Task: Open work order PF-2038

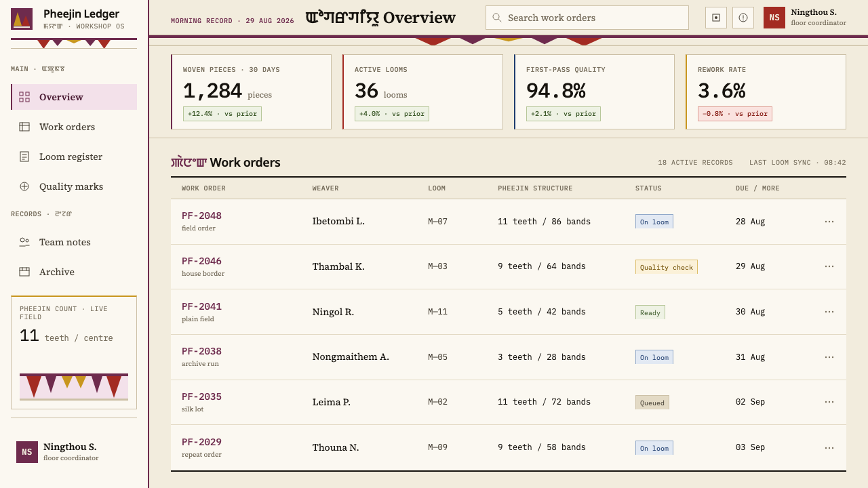Action: 201,351
